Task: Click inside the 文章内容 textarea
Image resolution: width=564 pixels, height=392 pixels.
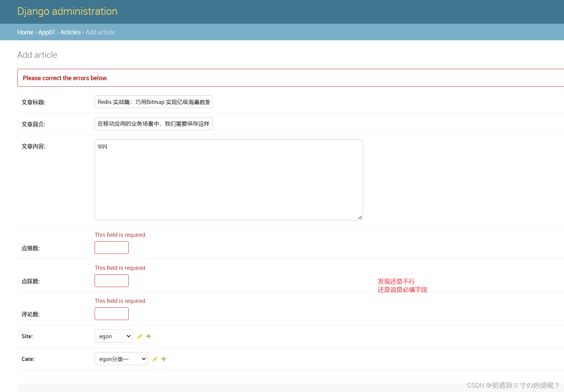Action: click(x=228, y=180)
